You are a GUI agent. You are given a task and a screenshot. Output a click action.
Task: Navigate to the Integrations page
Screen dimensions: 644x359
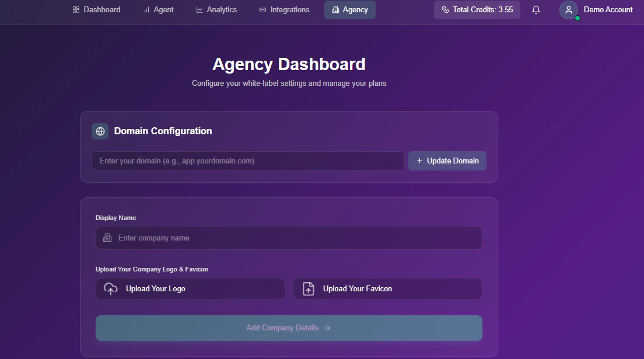pos(284,9)
